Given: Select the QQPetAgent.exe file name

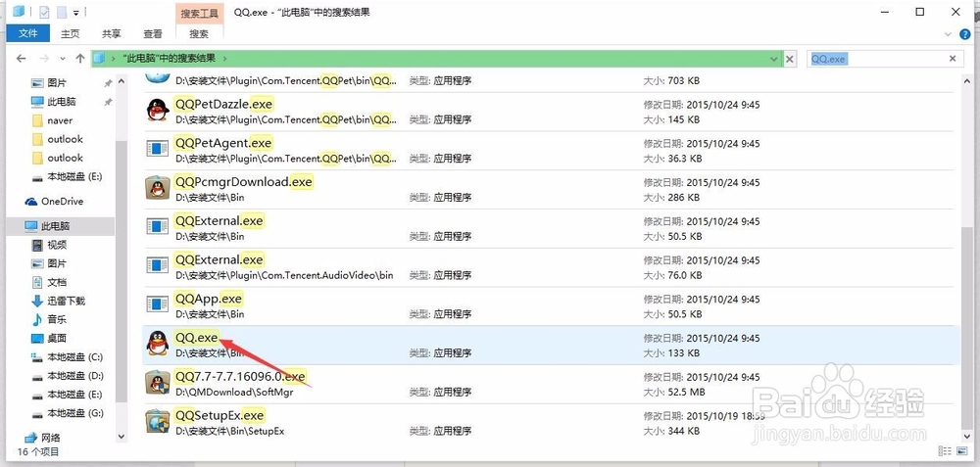Looking at the screenshot, I should (223, 143).
